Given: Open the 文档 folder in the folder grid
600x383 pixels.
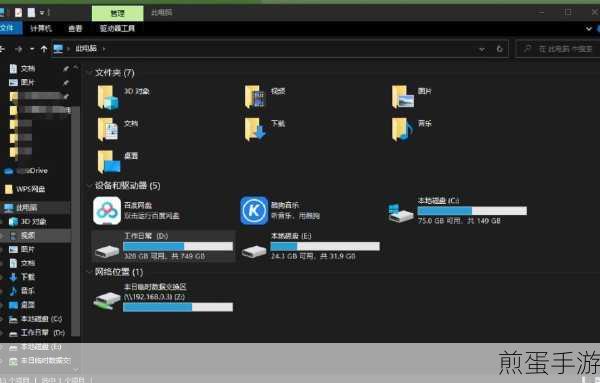Looking at the screenshot, I should pos(108,129).
